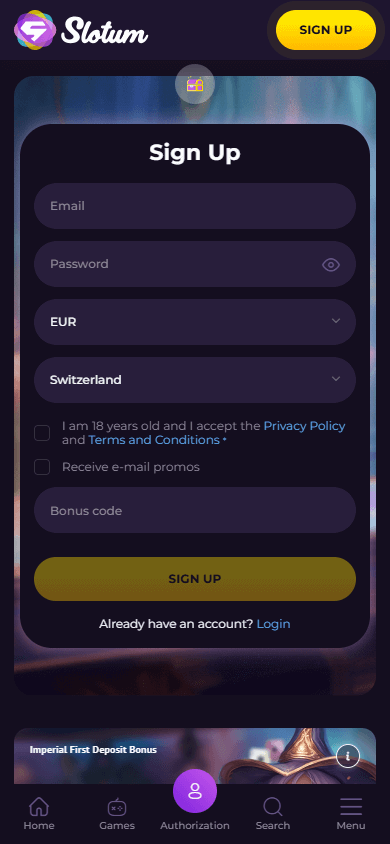Focus the Email input field

pyautogui.click(x=195, y=206)
